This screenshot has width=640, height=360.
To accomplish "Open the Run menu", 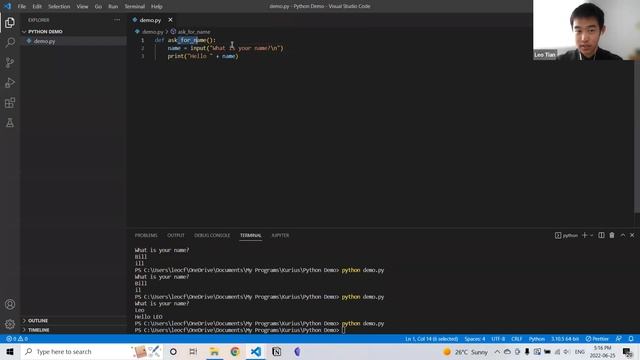I will 113,6.
